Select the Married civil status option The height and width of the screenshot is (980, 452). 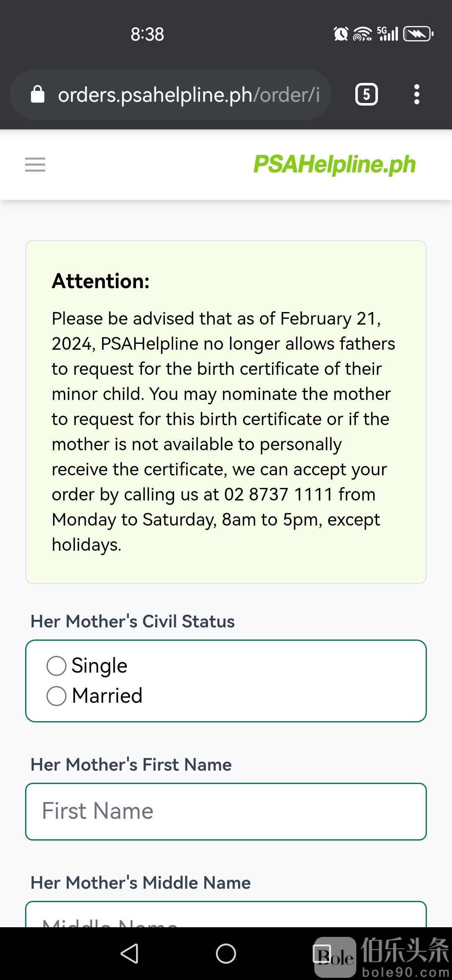pos(56,696)
